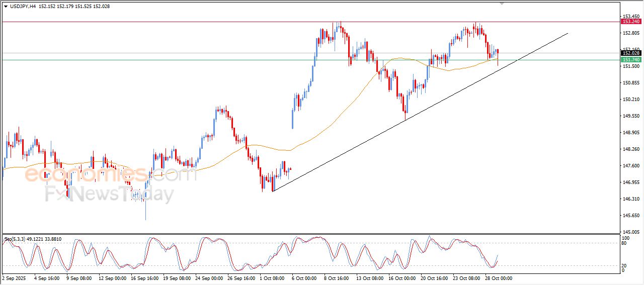
Task: Click the 153.450 price scale value
Action: pos(631,17)
